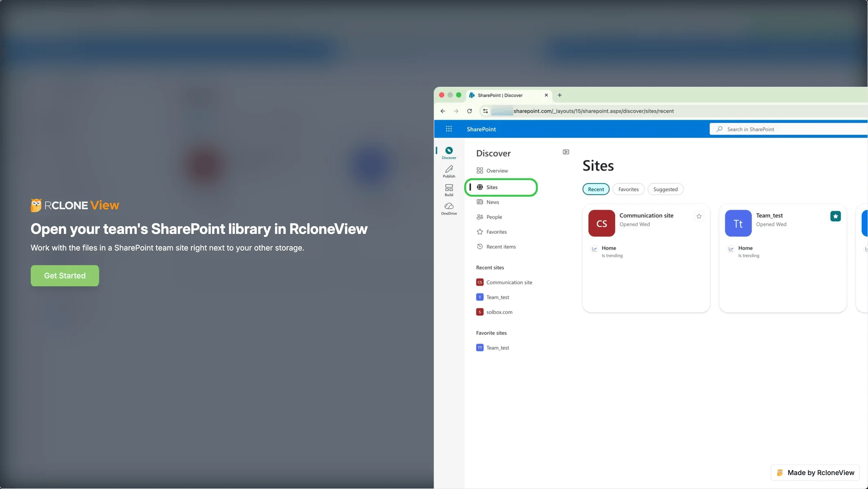This screenshot has width=868, height=489.
Task: Click the Search in SharePoint box
Action: coord(789,129)
